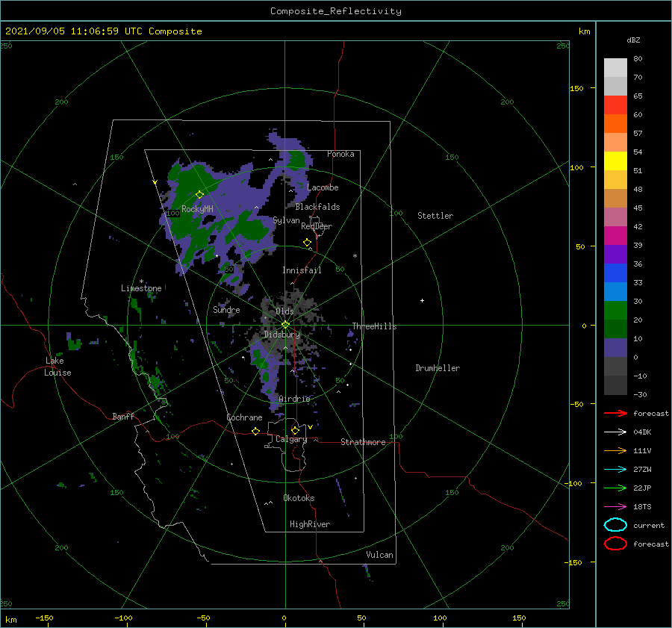Pick the orange 57–60 dBZ color swatch
The width and height of the screenshot is (672, 628).
point(615,124)
